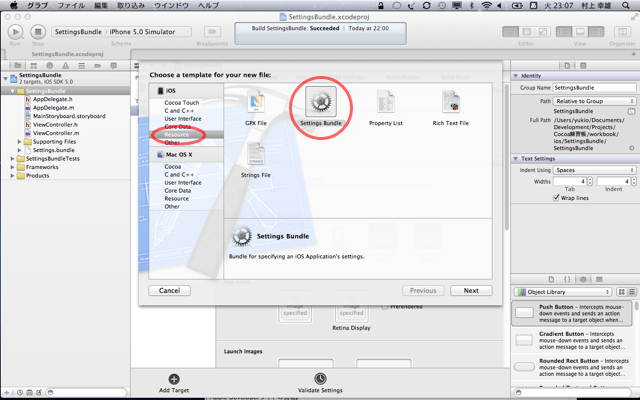Show the Issue navigator
640x400 pixels.
point(65,66)
